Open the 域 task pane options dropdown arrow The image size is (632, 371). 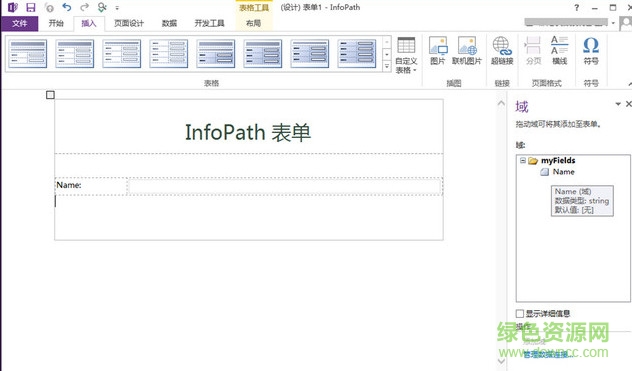tap(618, 104)
